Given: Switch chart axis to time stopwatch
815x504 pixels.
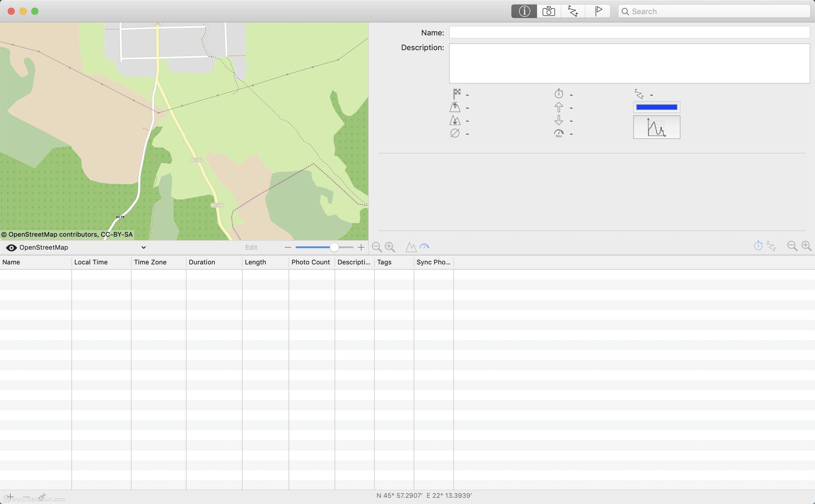Looking at the screenshot, I should [758, 246].
